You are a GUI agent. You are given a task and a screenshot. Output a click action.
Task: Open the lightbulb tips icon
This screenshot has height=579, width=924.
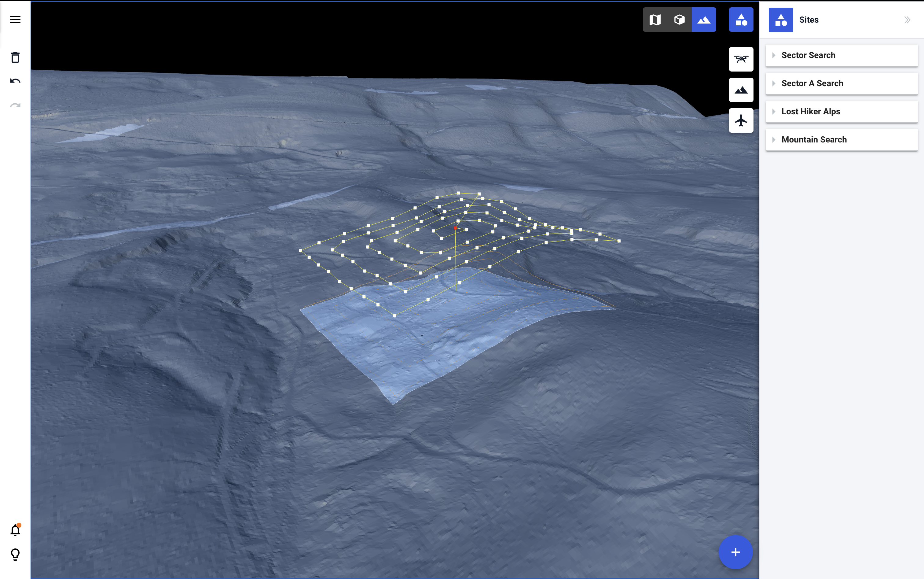pos(15,554)
